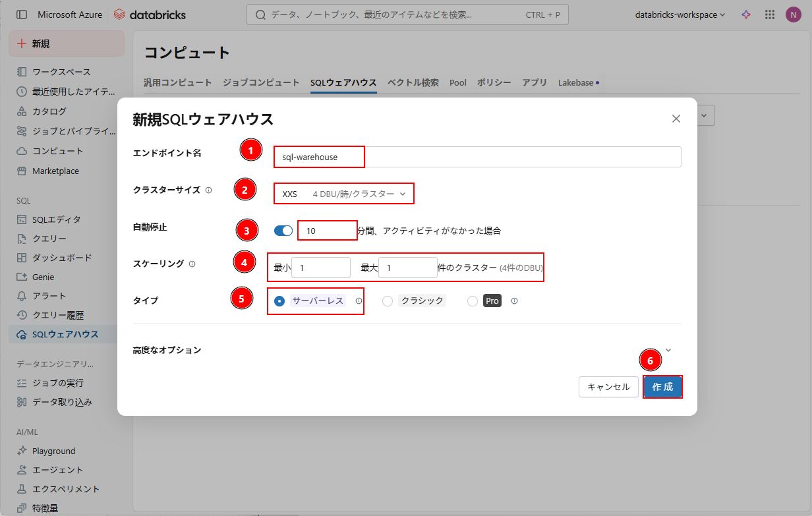
Task: Click the sidebar collapse icon
Action: pyautogui.click(x=22, y=14)
